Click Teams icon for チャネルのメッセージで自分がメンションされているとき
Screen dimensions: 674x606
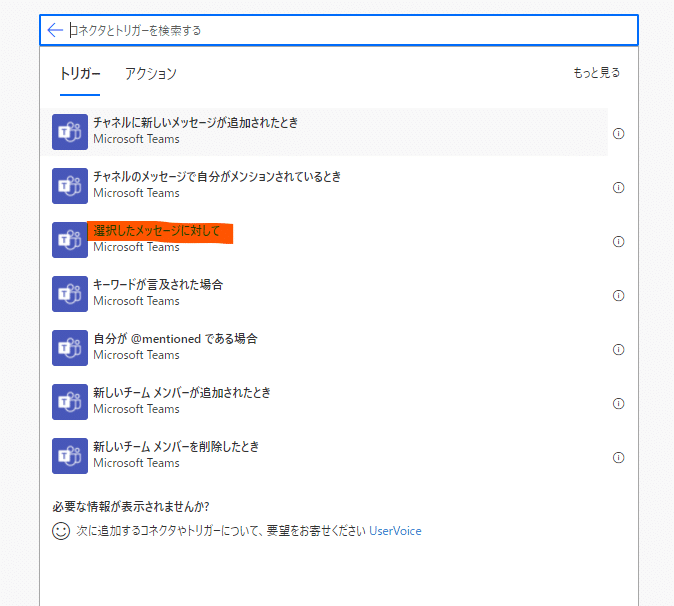[70, 186]
